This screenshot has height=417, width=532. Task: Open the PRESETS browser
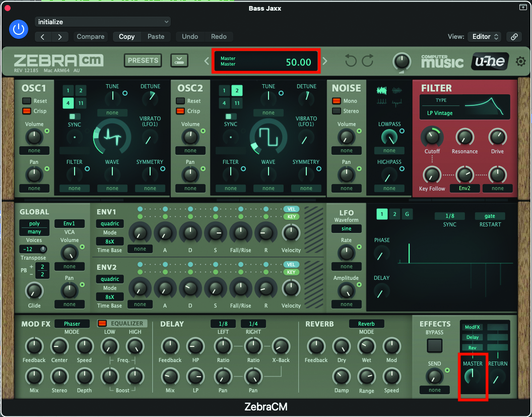point(143,61)
